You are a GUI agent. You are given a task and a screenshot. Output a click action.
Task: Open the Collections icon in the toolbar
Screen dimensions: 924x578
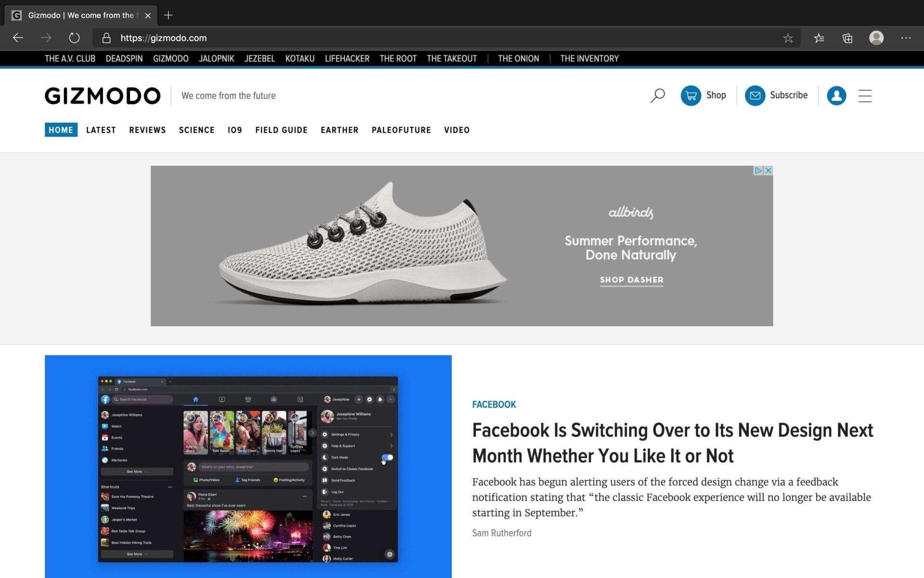click(x=847, y=38)
